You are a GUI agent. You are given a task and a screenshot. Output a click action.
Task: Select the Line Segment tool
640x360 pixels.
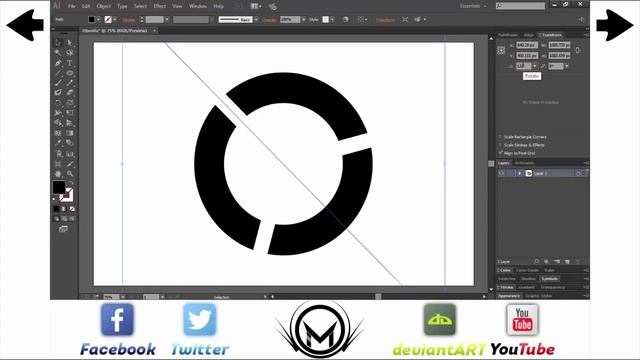point(58,73)
